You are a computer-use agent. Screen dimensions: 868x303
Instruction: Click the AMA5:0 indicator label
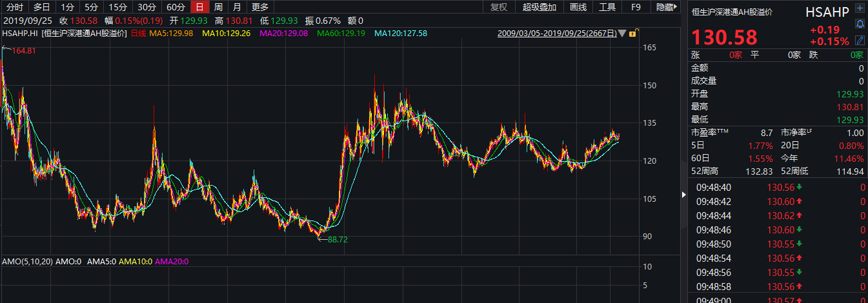pyautogui.click(x=103, y=261)
